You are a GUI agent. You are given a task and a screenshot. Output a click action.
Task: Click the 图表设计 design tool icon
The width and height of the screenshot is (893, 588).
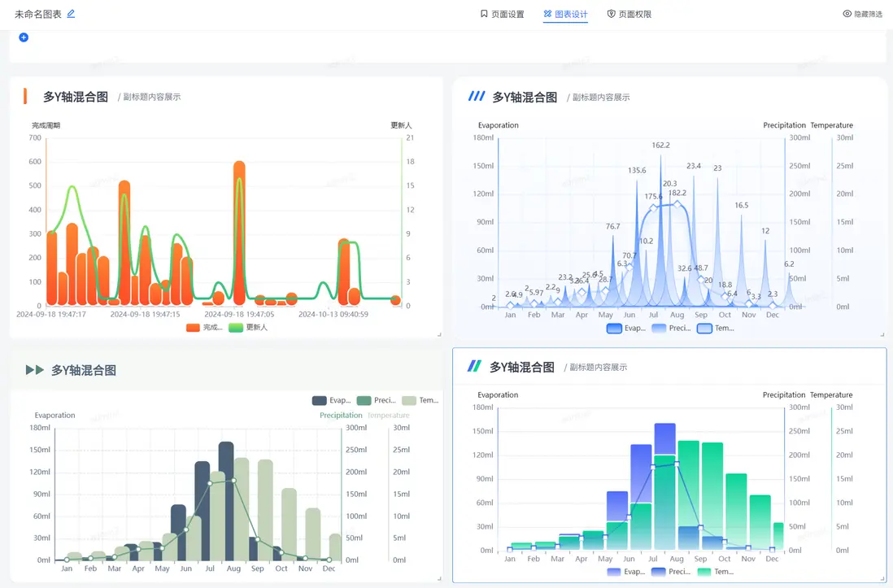click(x=547, y=14)
